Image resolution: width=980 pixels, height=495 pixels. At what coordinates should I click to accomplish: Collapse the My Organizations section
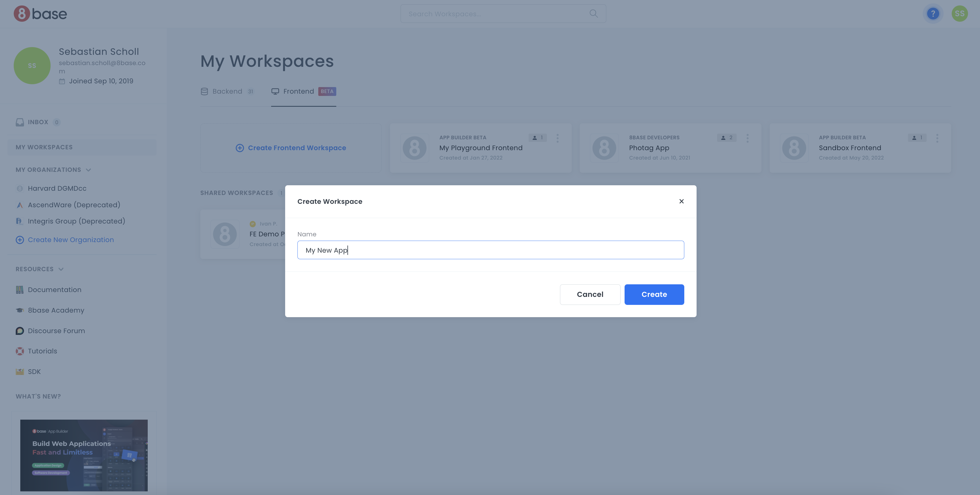88,170
